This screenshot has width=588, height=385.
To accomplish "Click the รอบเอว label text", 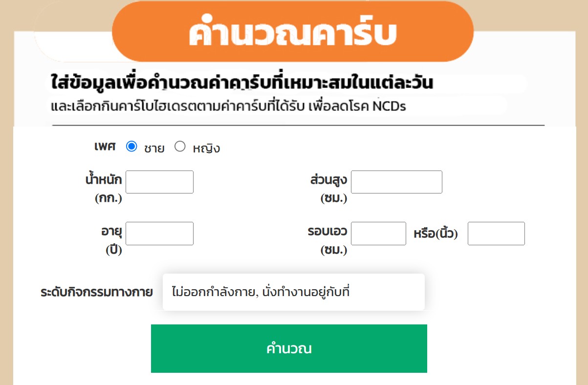I will coord(327,231).
